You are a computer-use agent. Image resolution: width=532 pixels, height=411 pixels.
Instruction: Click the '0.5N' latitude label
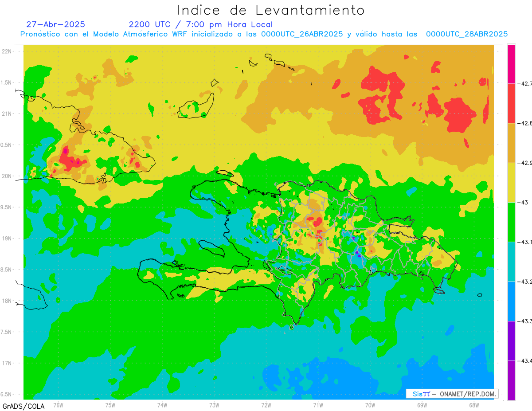click(6, 145)
